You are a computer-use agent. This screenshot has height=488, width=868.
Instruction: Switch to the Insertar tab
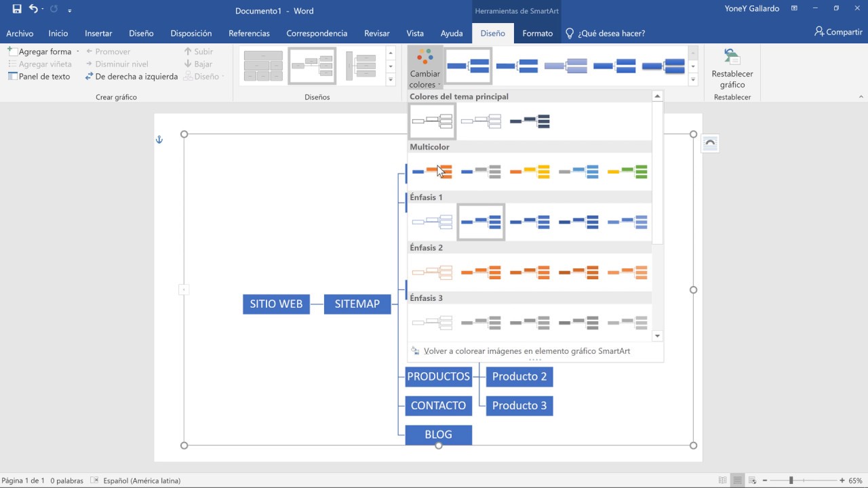(98, 33)
